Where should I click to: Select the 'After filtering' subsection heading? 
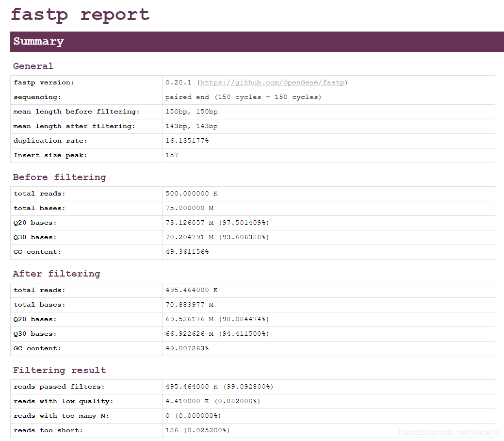point(57,274)
